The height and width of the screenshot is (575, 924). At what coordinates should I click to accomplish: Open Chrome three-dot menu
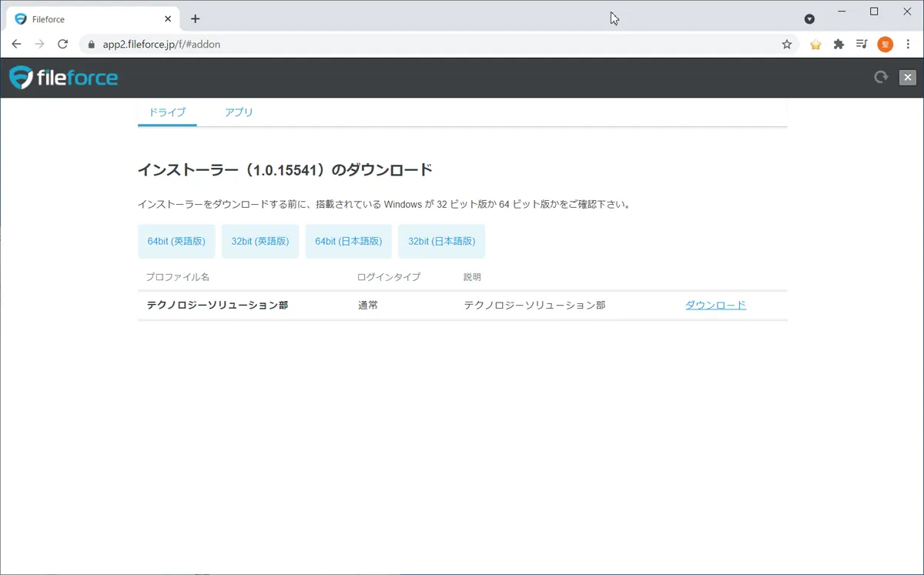[908, 45]
